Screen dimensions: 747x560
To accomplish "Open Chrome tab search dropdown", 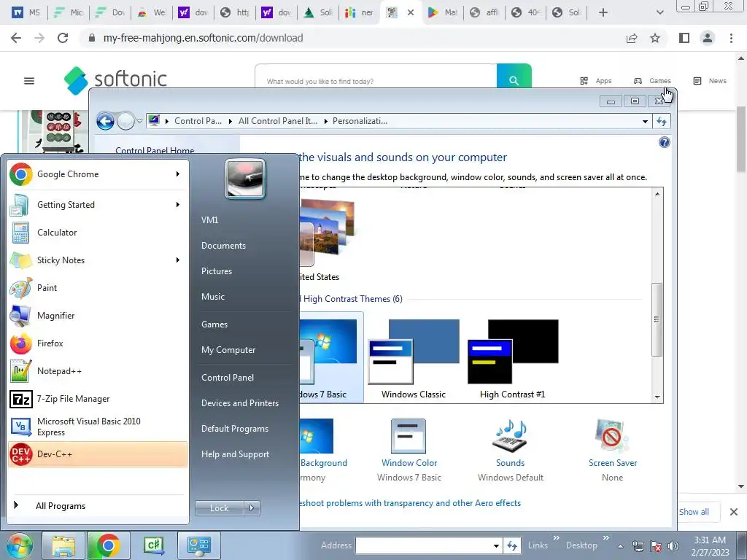I will pyautogui.click(x=659, y=12).
